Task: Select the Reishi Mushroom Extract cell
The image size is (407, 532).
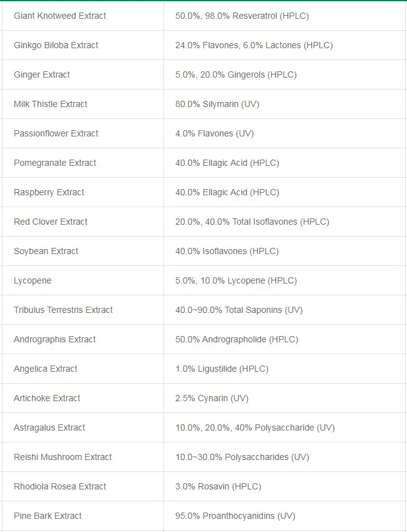Action: coord(63,457)
